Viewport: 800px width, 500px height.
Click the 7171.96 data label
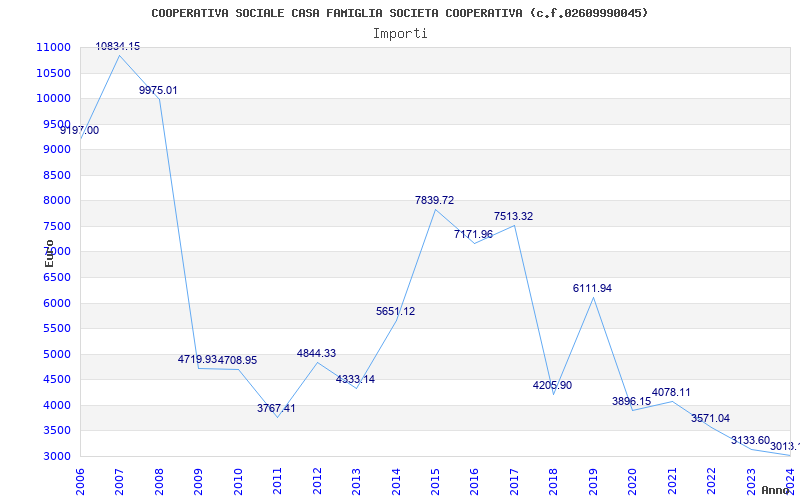[473, 234]
